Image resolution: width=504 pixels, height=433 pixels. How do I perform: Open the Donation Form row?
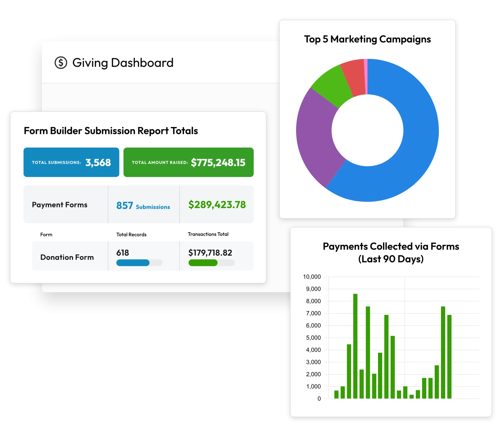point(67,257)
